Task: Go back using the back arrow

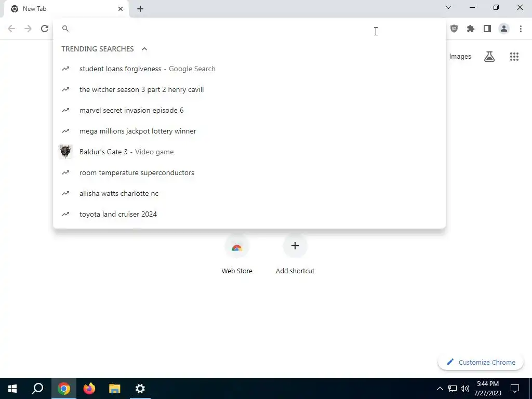Action: [x=11, y=29]
